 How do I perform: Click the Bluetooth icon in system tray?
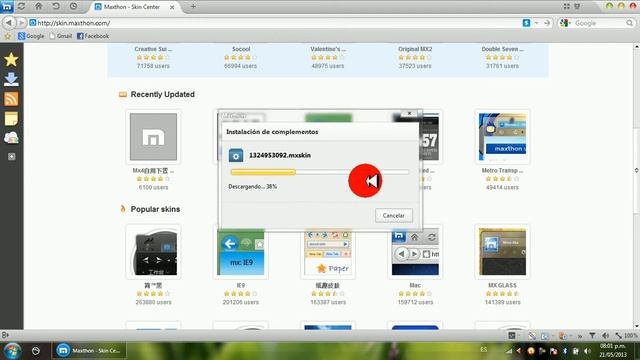pos(565,351)
